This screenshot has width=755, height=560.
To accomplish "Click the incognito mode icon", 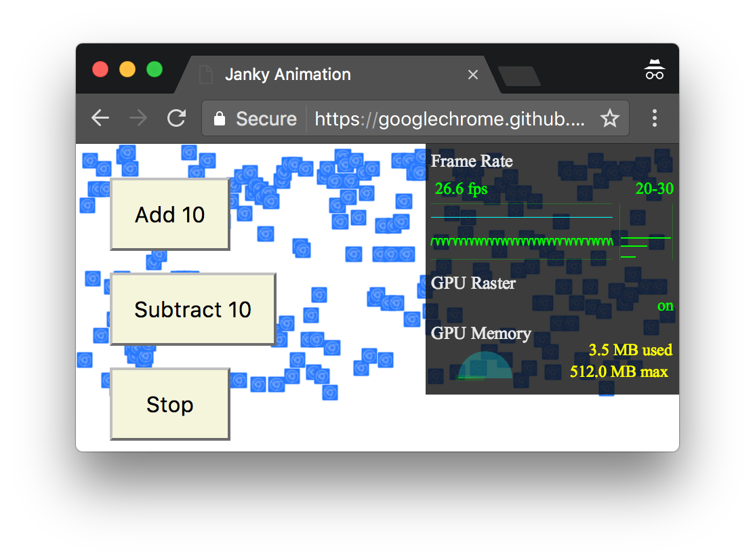I will pyautogui.click(x=653, y=68).
